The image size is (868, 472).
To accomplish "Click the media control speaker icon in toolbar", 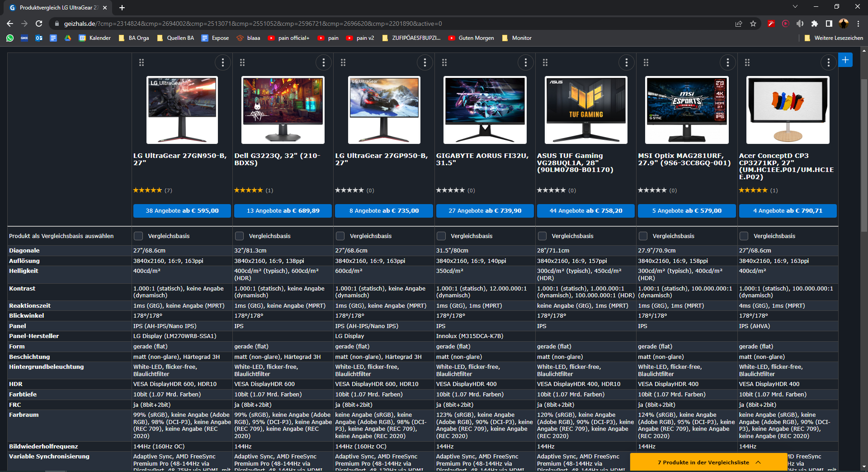I will (x=800, y=24).
